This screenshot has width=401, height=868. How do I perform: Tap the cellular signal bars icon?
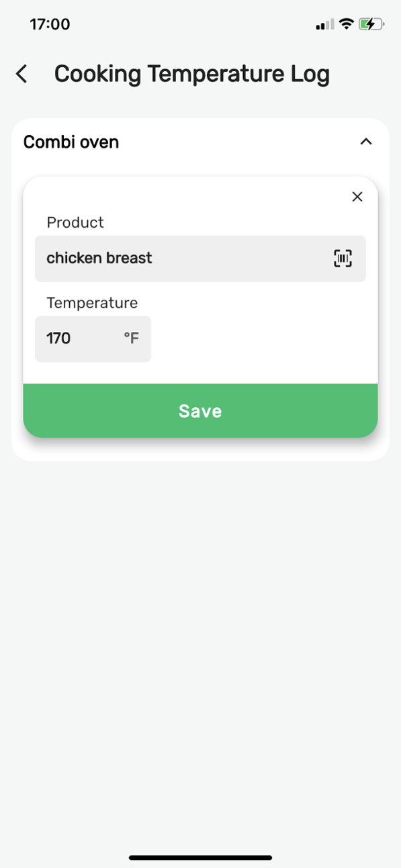(x=323, y=24)
